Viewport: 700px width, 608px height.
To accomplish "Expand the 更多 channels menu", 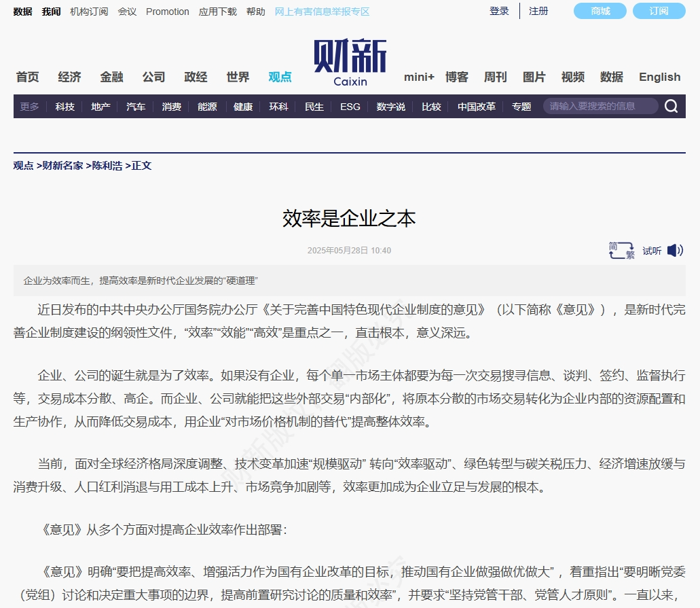I will (x=29, y=106).
